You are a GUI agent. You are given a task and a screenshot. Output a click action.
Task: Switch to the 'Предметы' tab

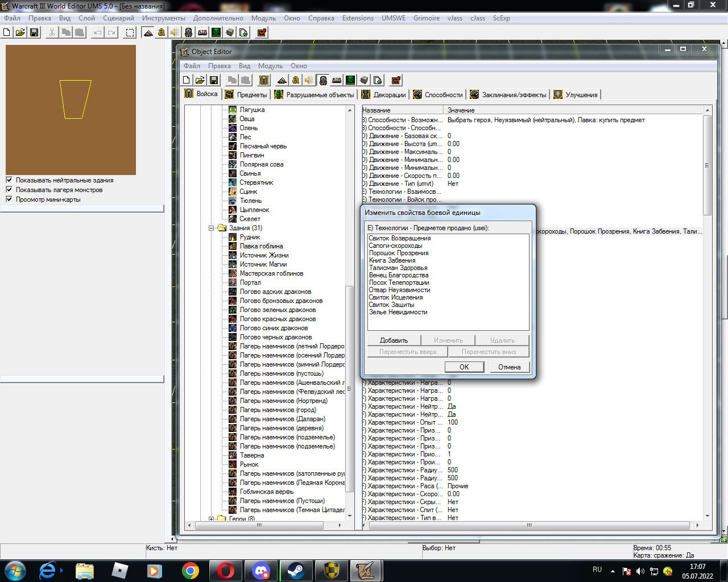(x=246, y=94)
